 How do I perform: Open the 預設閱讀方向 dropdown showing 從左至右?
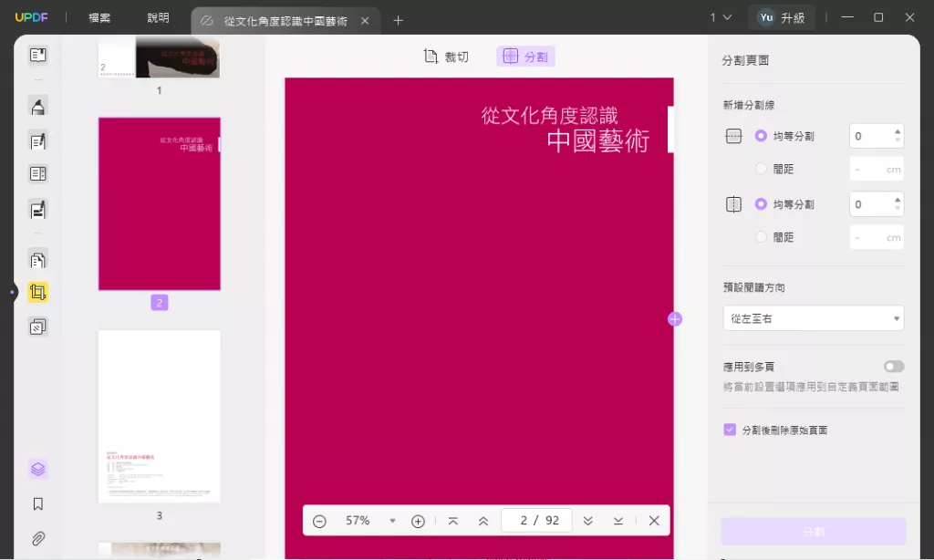click(x=813, y=318)
